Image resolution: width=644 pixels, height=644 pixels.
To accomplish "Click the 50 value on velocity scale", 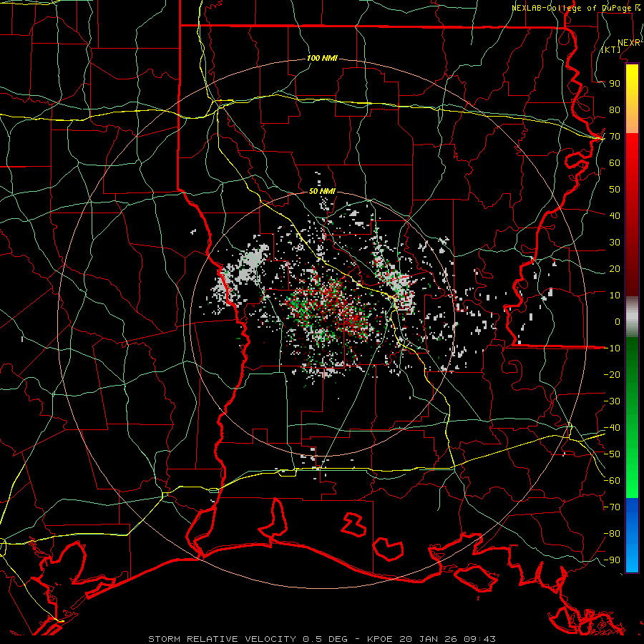I will 615,190.
